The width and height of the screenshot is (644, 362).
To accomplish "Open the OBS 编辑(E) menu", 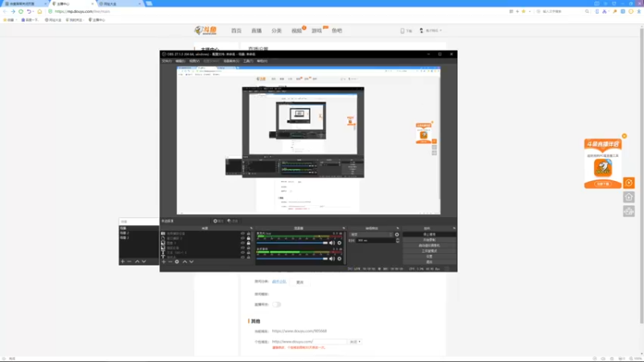I will (x=180, y=61).
